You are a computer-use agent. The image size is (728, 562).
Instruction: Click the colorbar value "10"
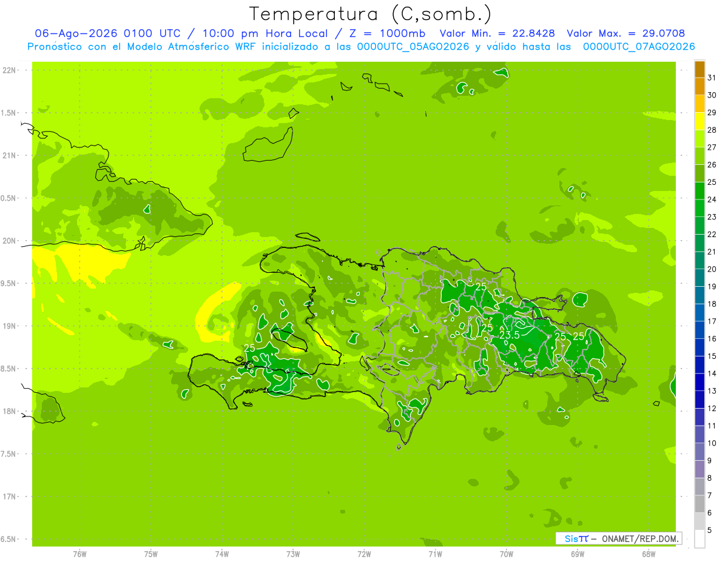click(x=712, y=443)
